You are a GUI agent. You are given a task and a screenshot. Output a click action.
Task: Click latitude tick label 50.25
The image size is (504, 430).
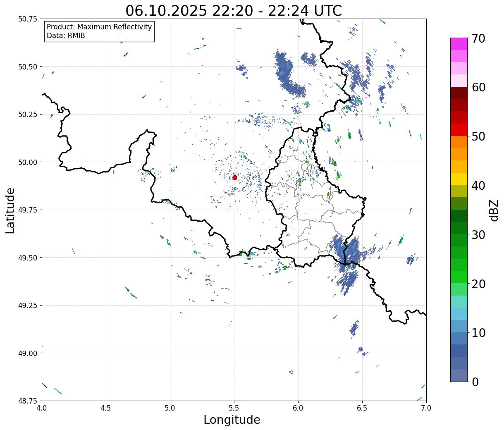click(28, 115)
